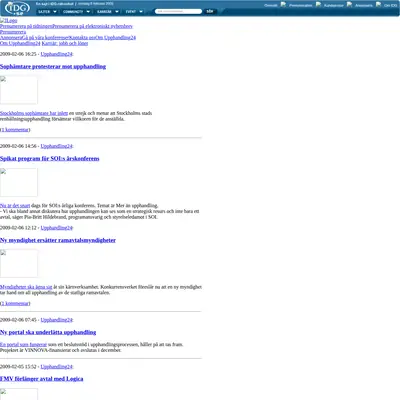Open headline FMV förlänger avtal med Logica
The height and width of the screenshot is (400, 400).
[x=42, y=379]
